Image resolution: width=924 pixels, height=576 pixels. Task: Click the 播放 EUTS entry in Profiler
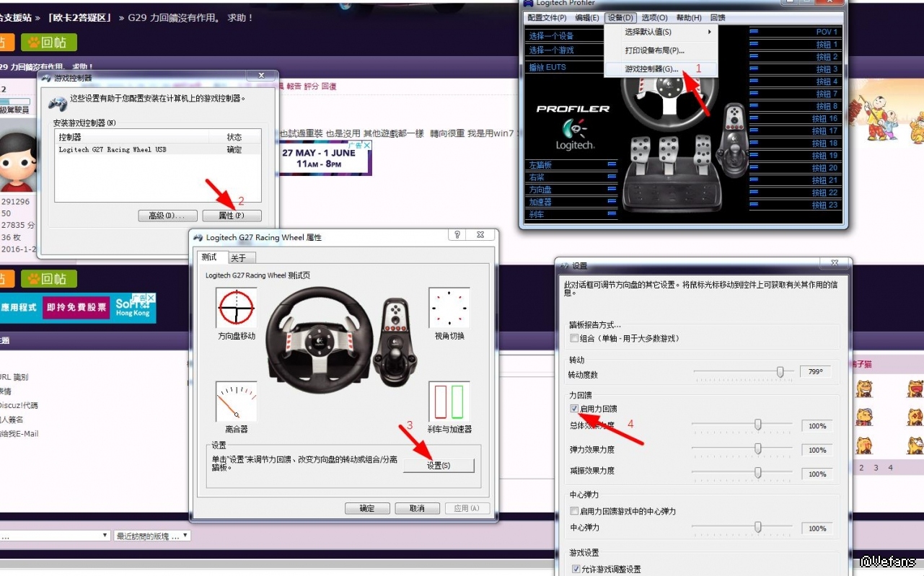pos(564,67)
